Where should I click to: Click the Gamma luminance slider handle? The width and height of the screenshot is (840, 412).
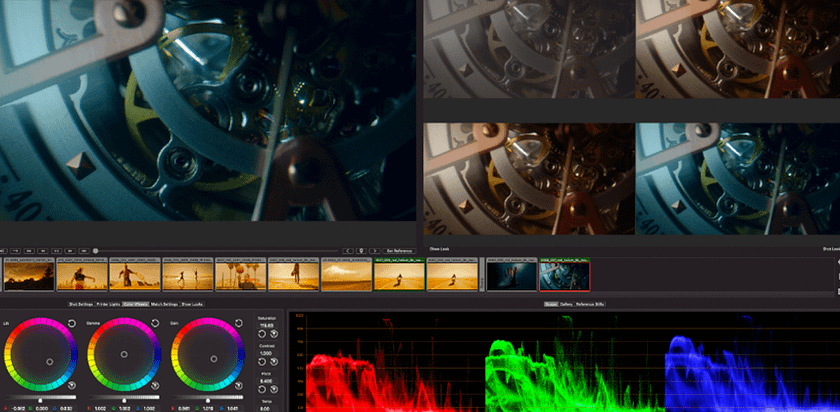(x=124, y=400)
